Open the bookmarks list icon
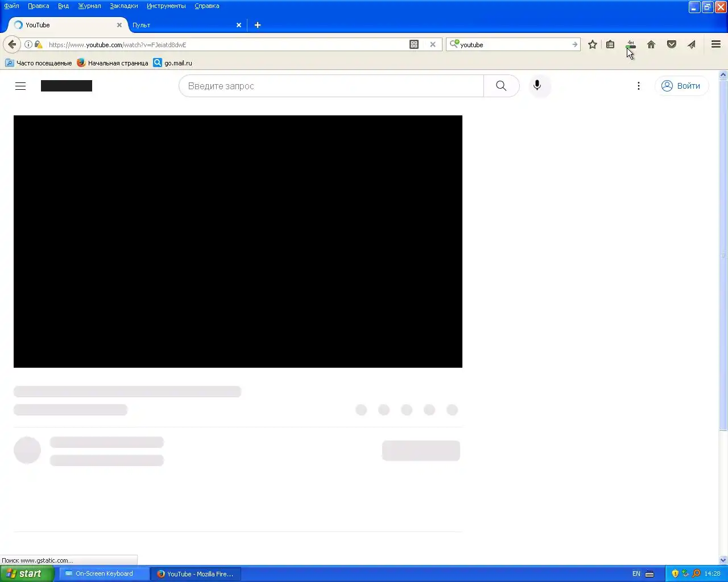The image size is (728, 582). pos(610,44)
